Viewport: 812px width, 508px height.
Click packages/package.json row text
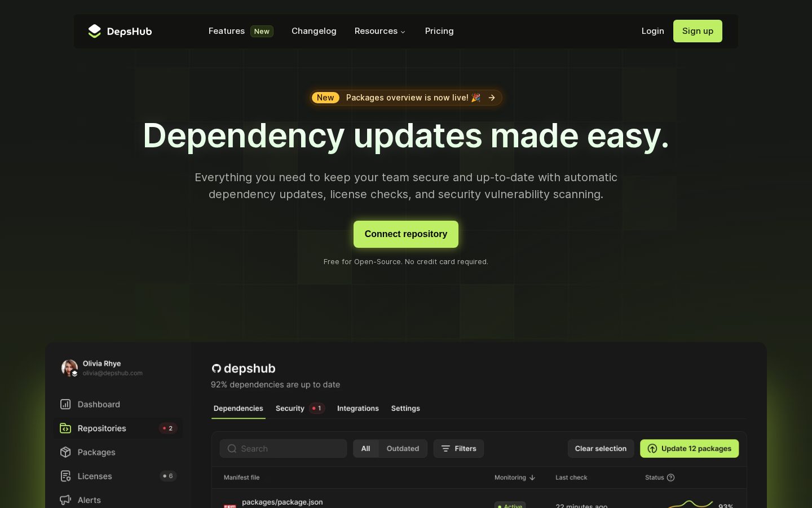click(x=283, y=502)
